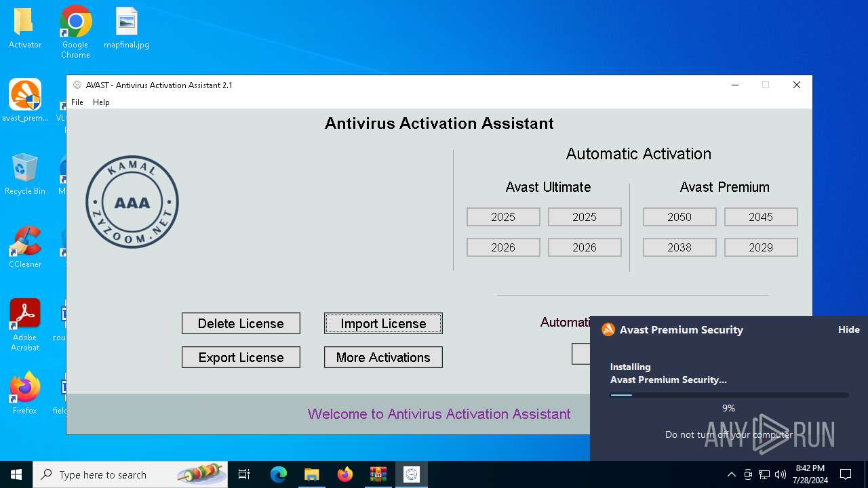868x488 pixels.
Task: Click the Avast Premium label
Action: [x=724, y=187]
